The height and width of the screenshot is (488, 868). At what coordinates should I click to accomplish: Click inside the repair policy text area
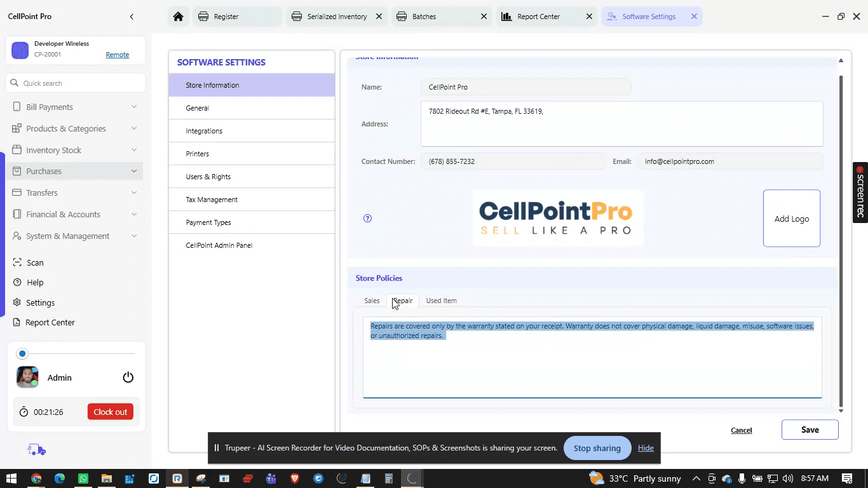click(x=592, y=358)
